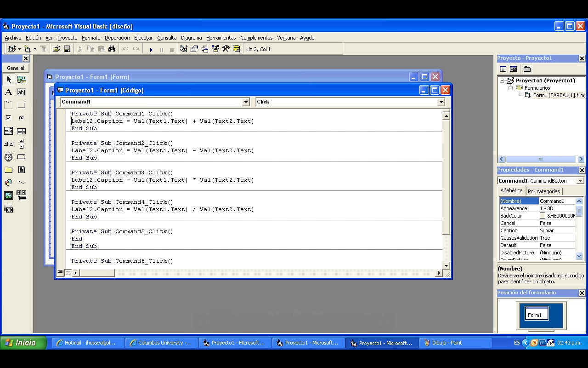588x368 pixels.
Task: Open the Click event dropdown
Action: [440, 102]
